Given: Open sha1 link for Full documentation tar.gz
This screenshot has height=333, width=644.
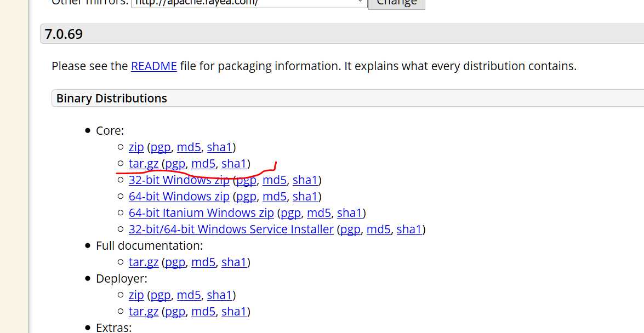Looking at the screenshot, I should [234, 262].
